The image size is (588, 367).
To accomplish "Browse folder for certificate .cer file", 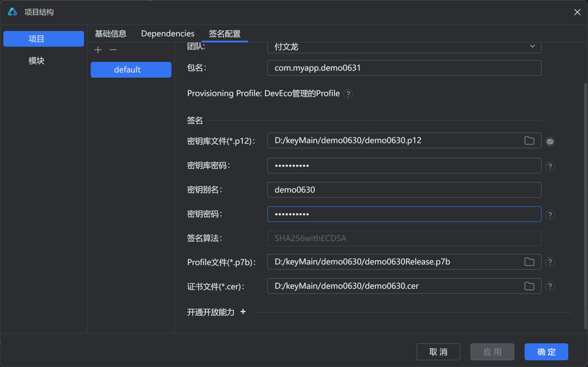I will [x=529, y=286].
